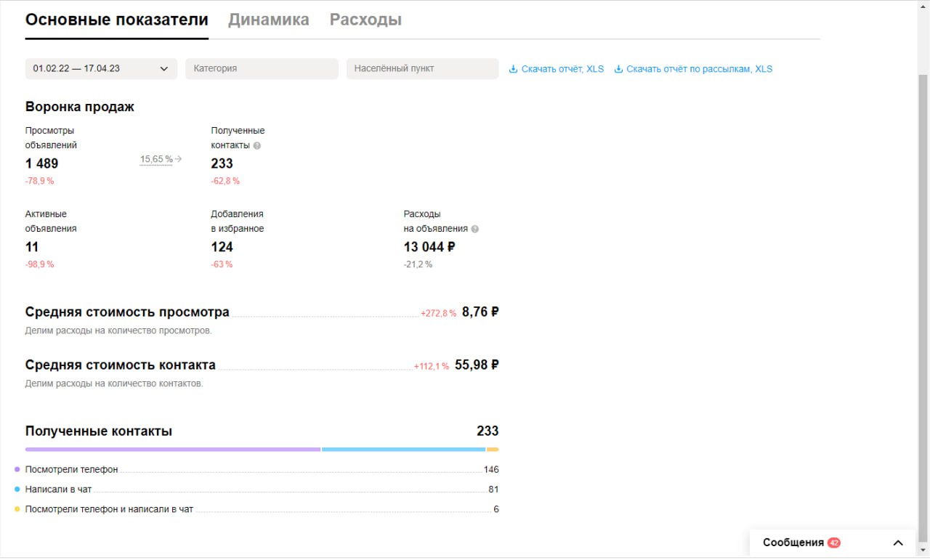Click the Скачать отчёт, XLS link text

click(x=562, y=69)
